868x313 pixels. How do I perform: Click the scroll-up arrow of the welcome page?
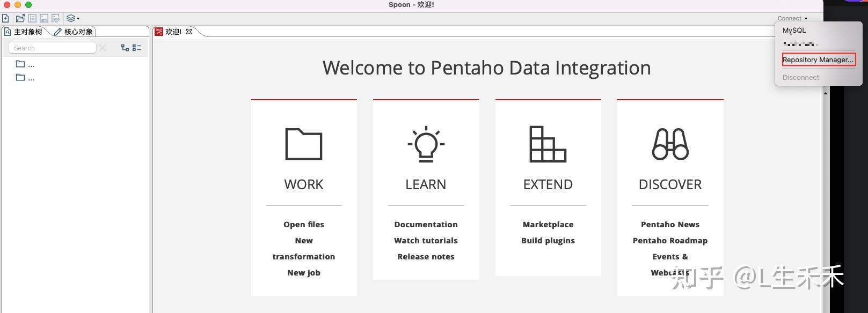826,93
